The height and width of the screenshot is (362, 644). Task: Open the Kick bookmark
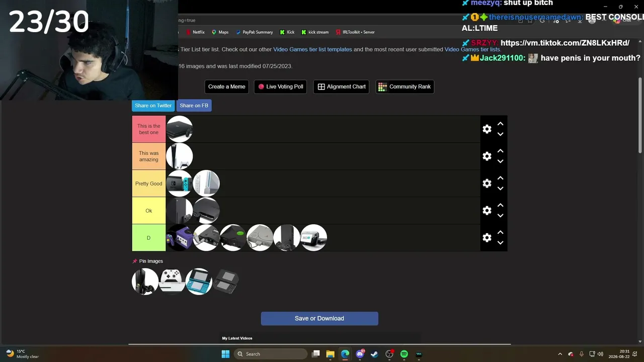click(x=287, y=32)
